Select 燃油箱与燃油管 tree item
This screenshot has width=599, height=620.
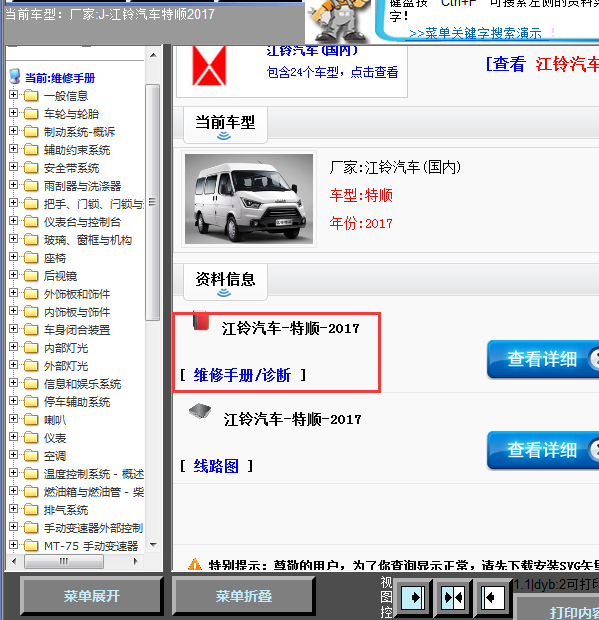(x=94, y=492)
